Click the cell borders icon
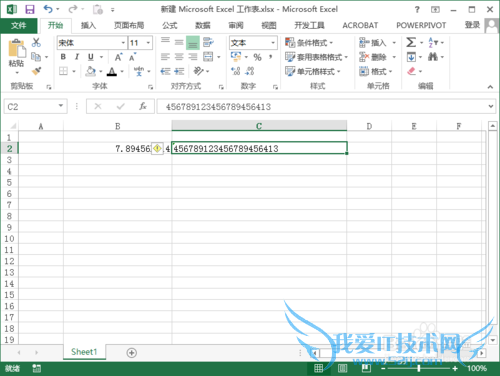 (x=63, y=71)
